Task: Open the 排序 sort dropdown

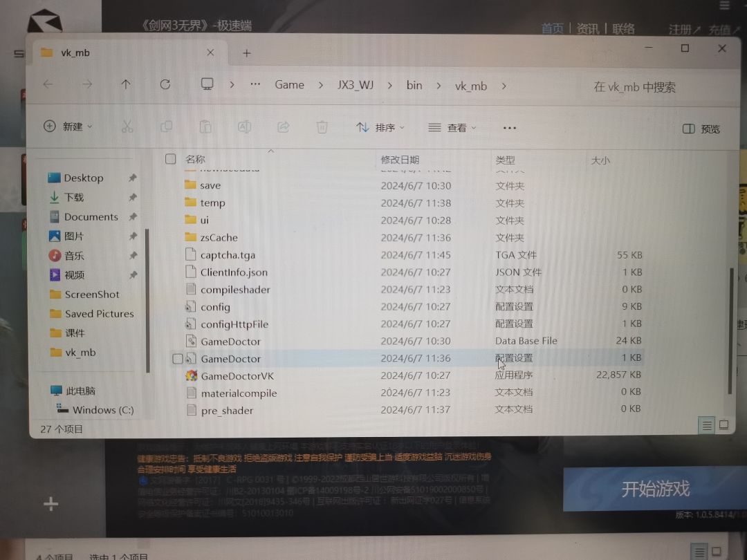Action: (x=380, y=128)
